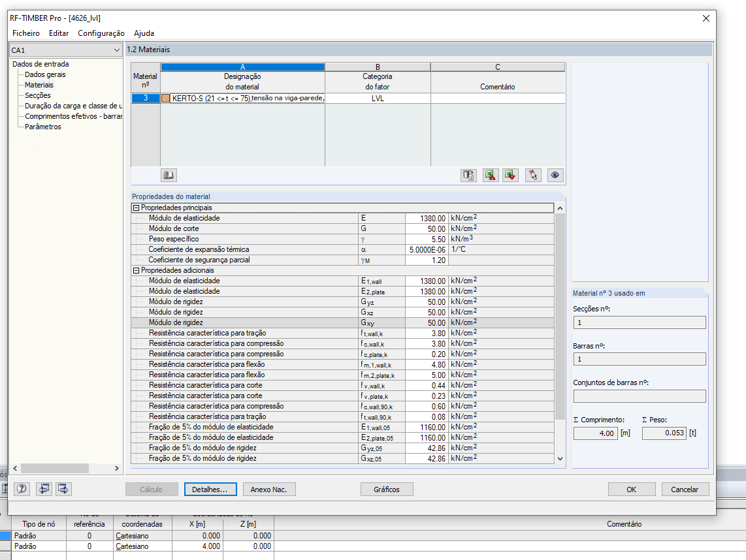Click the orange material color swatch
This screenshot has width=746, height=560.
click(165, 99)
